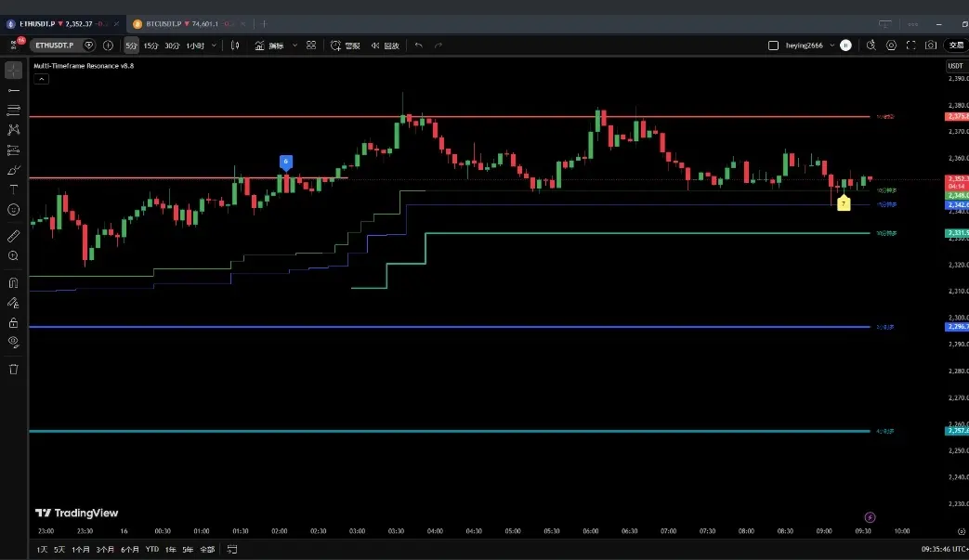Select the 1小时 timeframe
The image size is (969, 560).
pos(195,46)
